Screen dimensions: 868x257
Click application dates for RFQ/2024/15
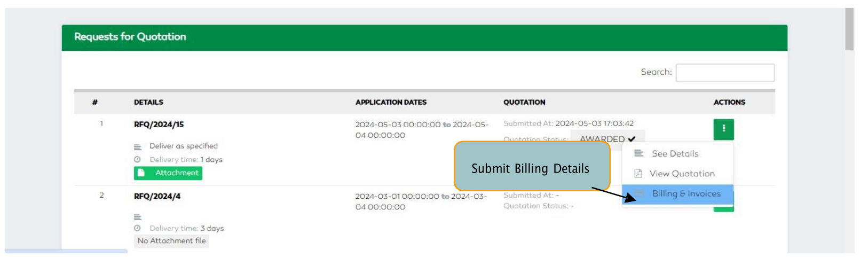pyautogui.click(x=422, y=130)
